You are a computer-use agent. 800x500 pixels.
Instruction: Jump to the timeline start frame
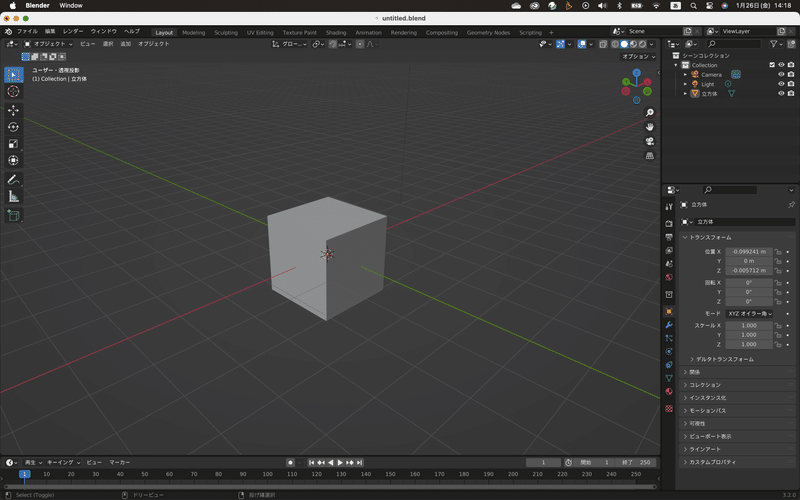tap(311, 462)
